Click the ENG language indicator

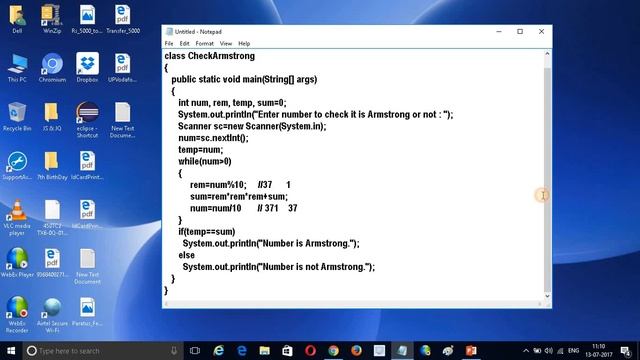573,351
